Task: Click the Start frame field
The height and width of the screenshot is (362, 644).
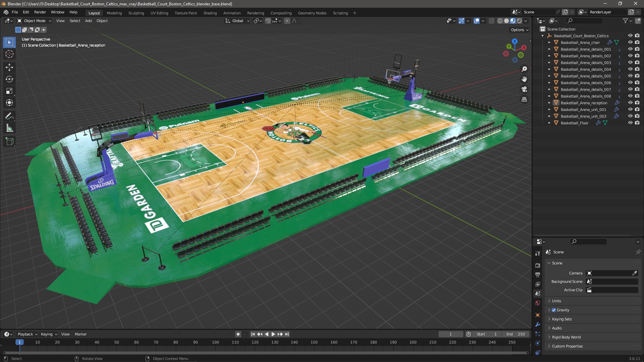Action: coord(487,334)
